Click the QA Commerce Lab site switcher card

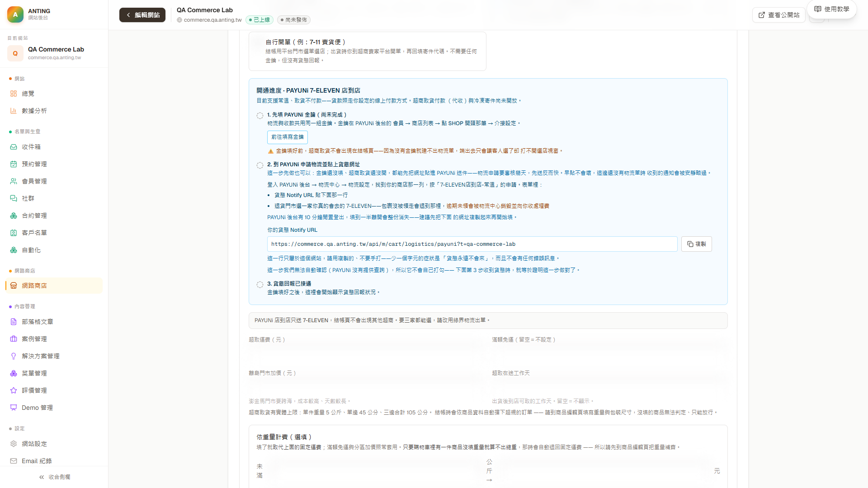tap(54, 53)
